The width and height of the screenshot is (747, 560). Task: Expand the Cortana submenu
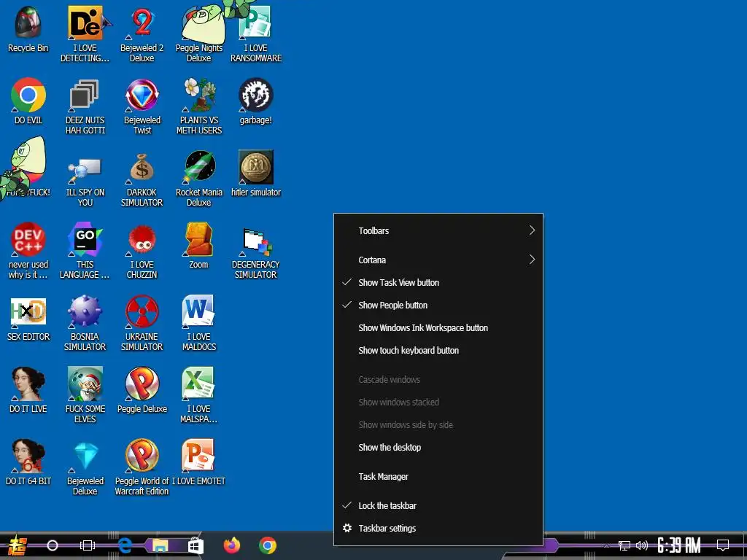(438, 260)
